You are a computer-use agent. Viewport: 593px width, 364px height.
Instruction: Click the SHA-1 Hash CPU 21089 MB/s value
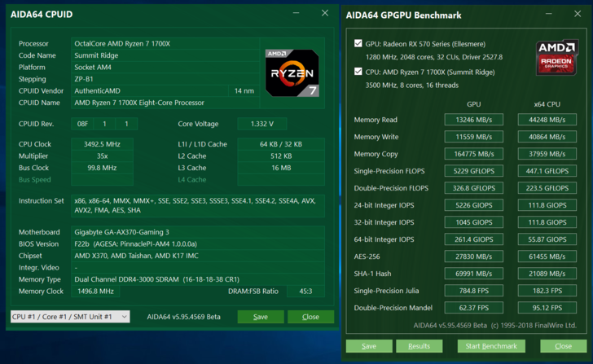pos(547,274)
